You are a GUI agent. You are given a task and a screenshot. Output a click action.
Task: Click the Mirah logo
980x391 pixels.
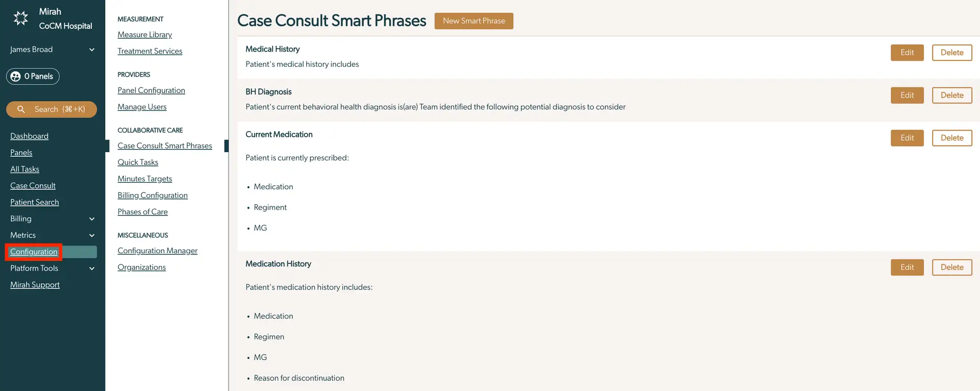tap(20, 18)
